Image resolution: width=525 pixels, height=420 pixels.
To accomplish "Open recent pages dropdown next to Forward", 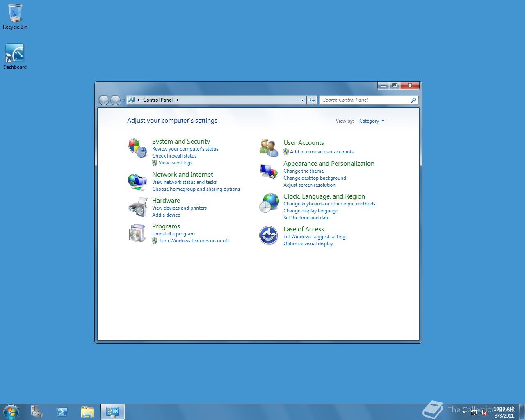I will [123, 100].
